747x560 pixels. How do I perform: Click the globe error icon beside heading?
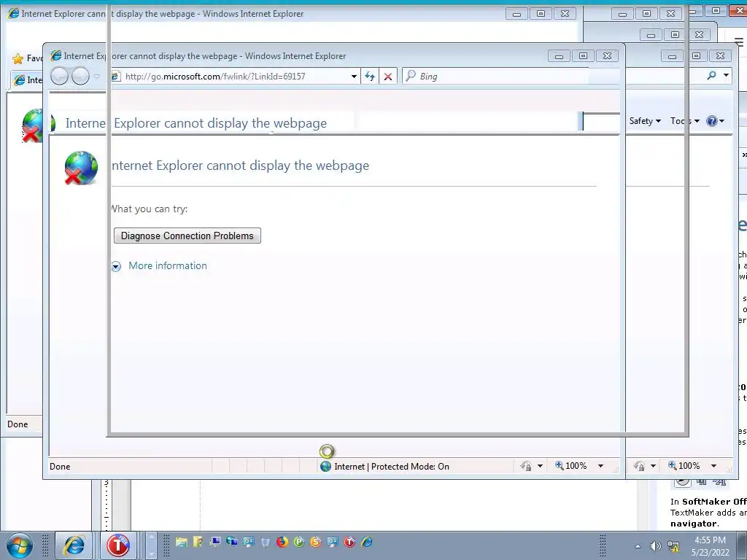[81, 168]
